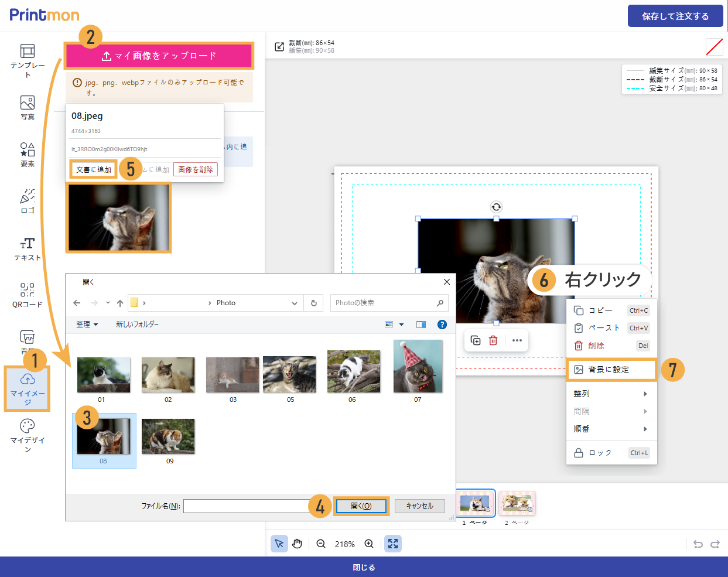Select ロック from the context menu
The height and width of the screenshot is (577, 728).
(x=600, y=453)
